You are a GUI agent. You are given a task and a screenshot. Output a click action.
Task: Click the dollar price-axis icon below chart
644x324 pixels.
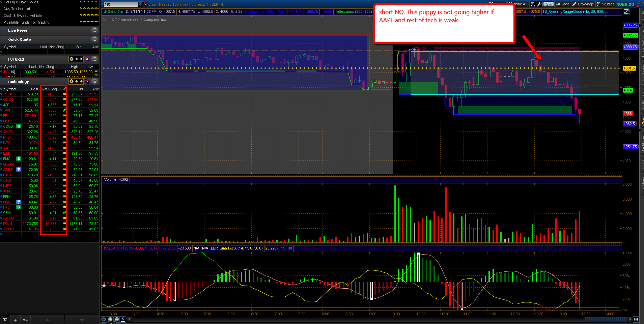tap(123, 319)
